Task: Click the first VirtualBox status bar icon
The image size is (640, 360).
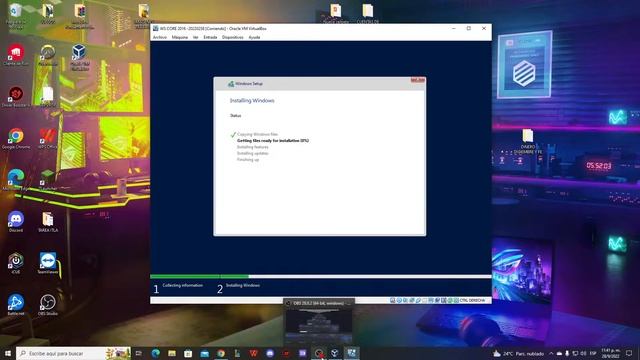Action: click(x=393, y=300)
